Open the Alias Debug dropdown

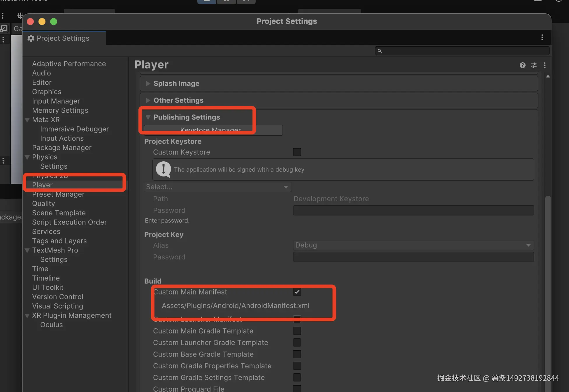(x=413, y=245)
